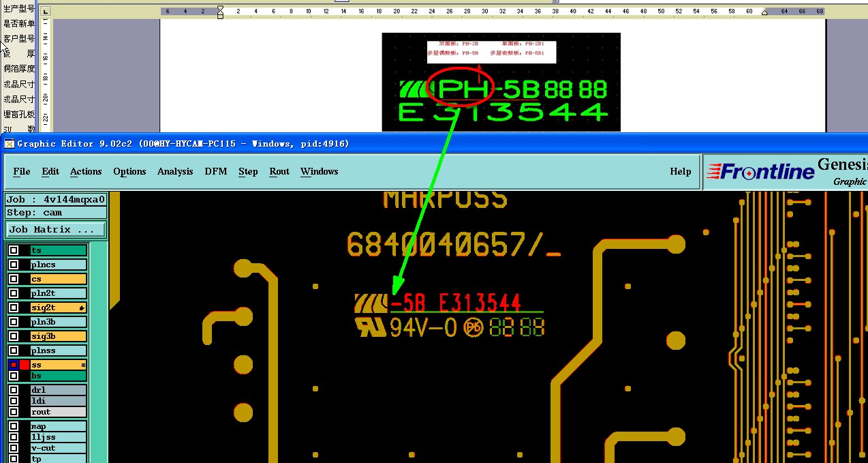This screenshot has width=868, height=463.
Task: Toggle display checkbox for plnss layer
Action: tap(14, 350)
